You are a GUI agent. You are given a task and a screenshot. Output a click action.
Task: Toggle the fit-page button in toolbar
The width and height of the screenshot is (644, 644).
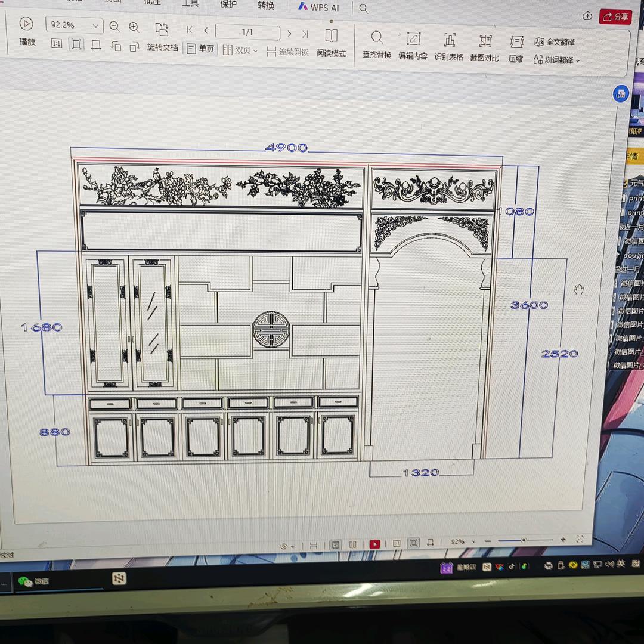coord(76,44)
